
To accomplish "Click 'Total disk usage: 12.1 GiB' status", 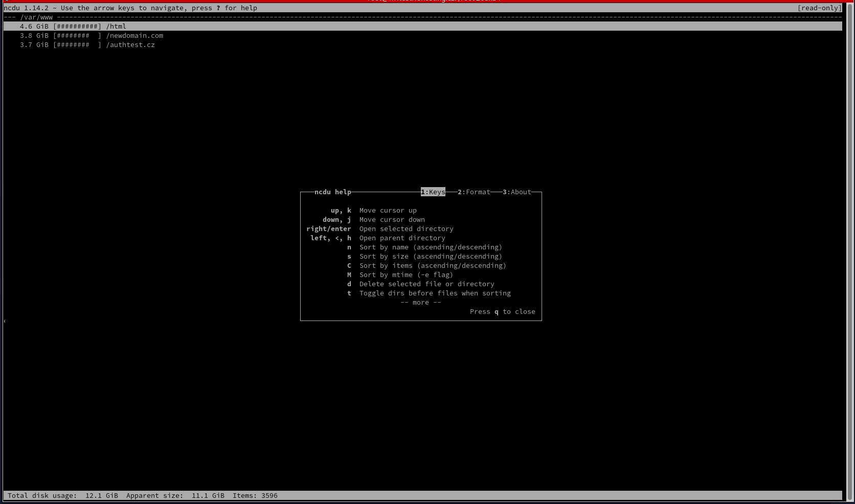I will pyautogui.click(x=63, y=495).
